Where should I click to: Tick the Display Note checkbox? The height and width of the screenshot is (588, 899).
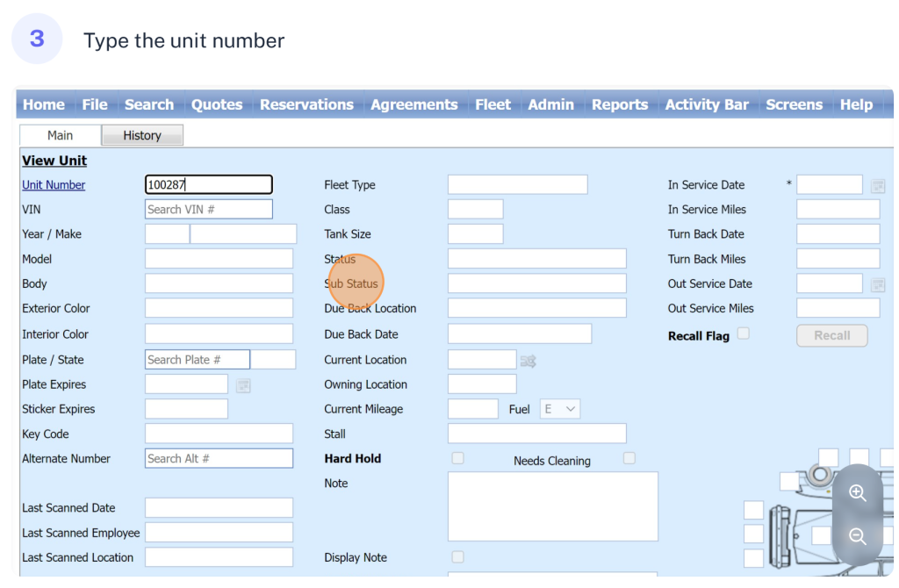coord(457,557)
